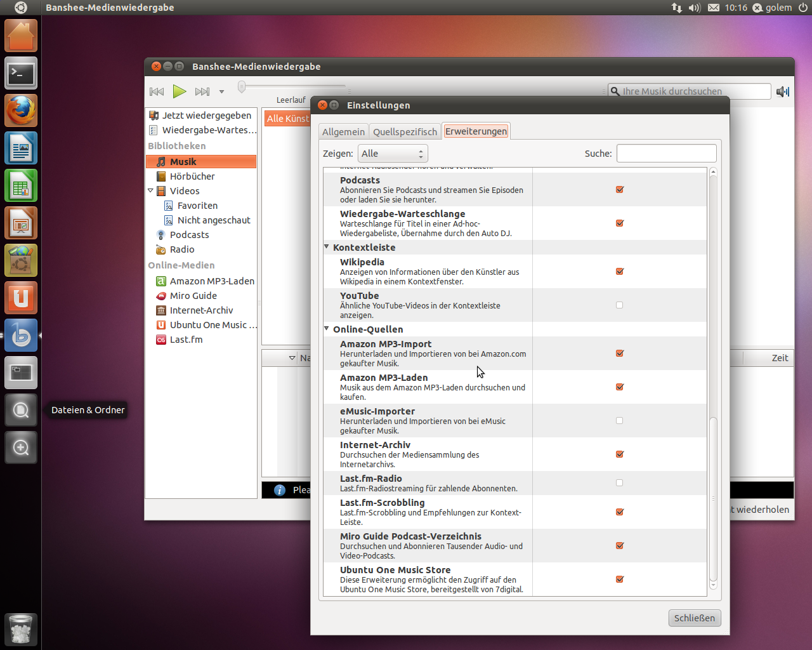Click inside the Suche field
Image resolution: width=812 pixels, height=650 pixels.
(666, 153)
